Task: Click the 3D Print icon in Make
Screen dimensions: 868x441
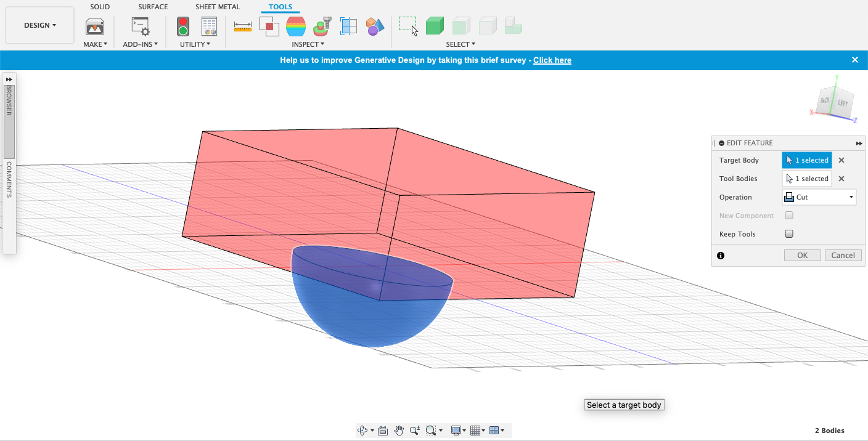Action: tap(94, 26)
